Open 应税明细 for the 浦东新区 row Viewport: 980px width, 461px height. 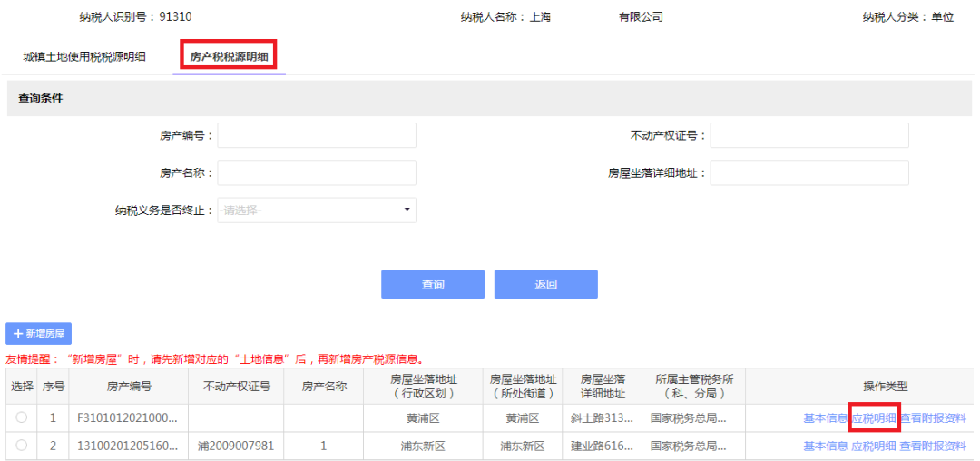coord(874,446)
